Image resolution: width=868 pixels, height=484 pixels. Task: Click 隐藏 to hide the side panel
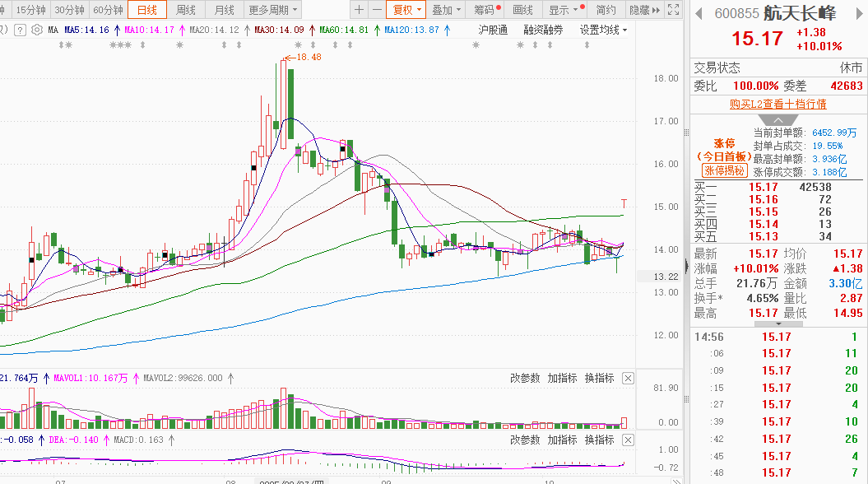pyautogui.click(x=644, y=10)
